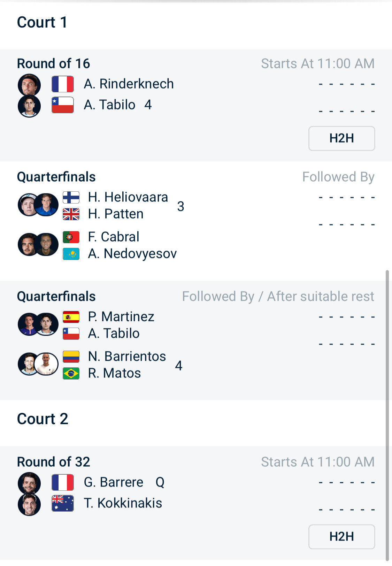Image resolution: width=392 pixels, height=566 pixels.
Task: Tap the French flag beside A. Rinderknech
Action: click(x=63, y=84)
